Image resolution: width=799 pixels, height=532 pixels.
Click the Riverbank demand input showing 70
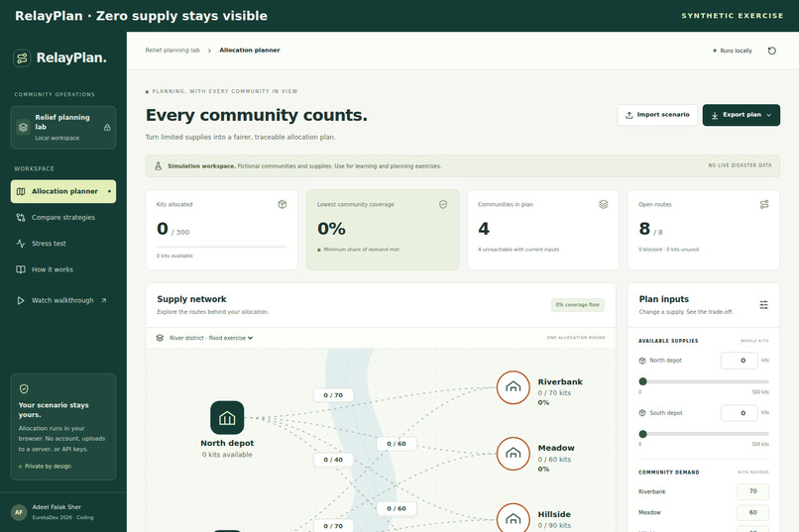pos(752,491)
